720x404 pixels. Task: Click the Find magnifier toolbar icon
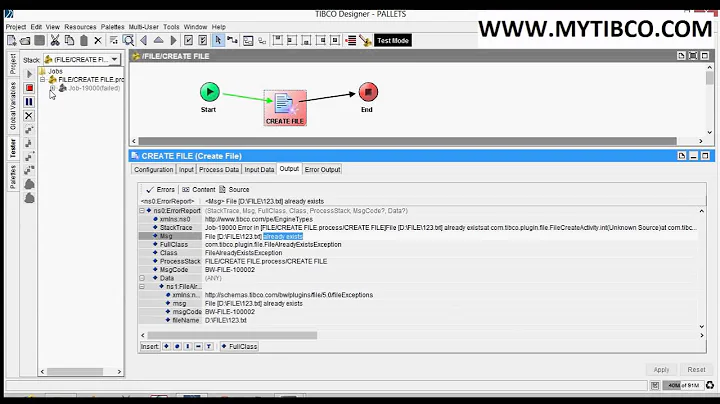(x=129, y=40)
